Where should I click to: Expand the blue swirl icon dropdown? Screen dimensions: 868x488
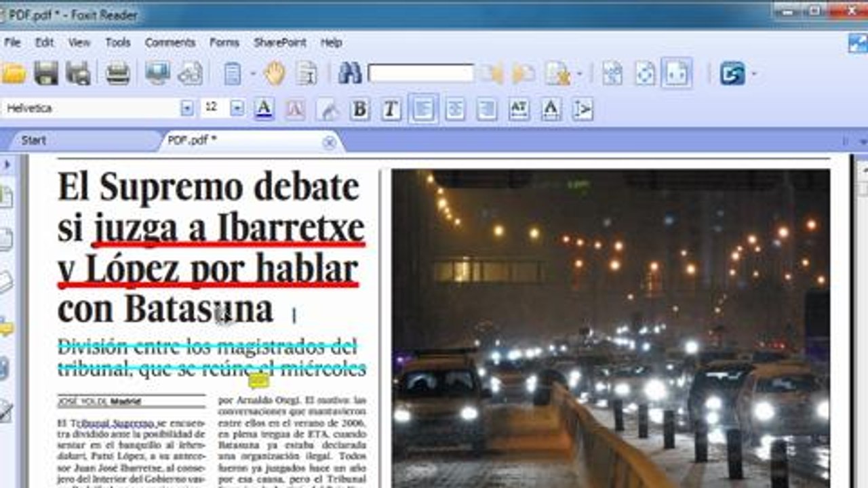[754, 73]
